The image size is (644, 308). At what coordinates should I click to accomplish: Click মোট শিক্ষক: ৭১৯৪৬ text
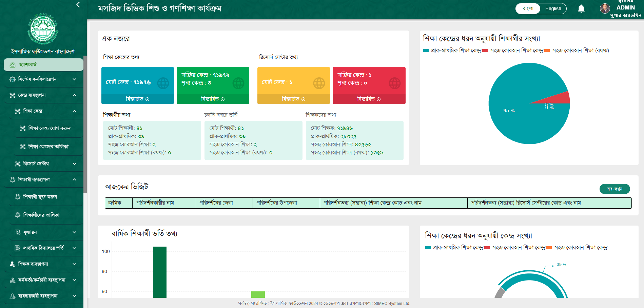(332, 128)
